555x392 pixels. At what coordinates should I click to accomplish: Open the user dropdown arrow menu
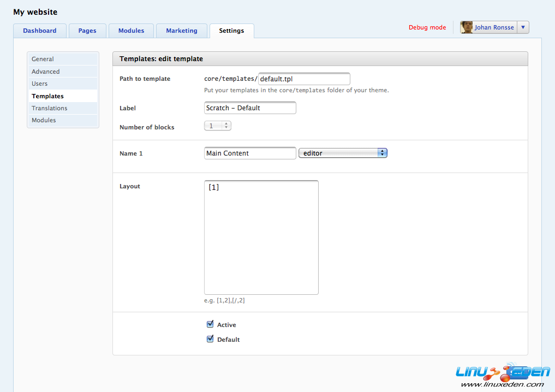coord(522,27)
